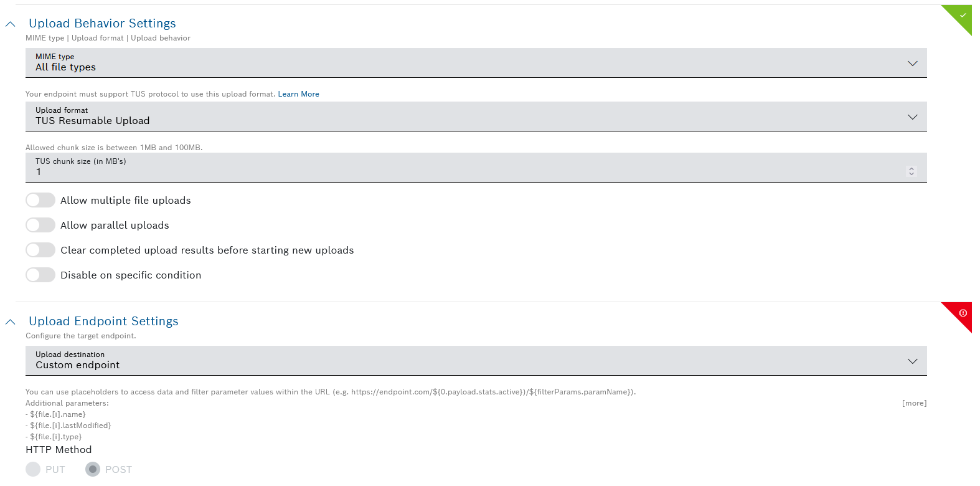Viewport: 980px width, 486px height.
Task: Select the PUT HTTP method
Action: tap(34, 469)
